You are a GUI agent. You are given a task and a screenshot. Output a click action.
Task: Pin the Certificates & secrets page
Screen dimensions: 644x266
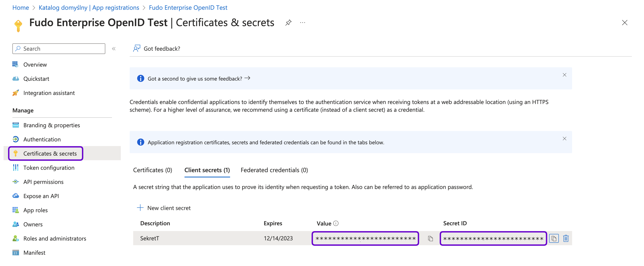[288, 23]
